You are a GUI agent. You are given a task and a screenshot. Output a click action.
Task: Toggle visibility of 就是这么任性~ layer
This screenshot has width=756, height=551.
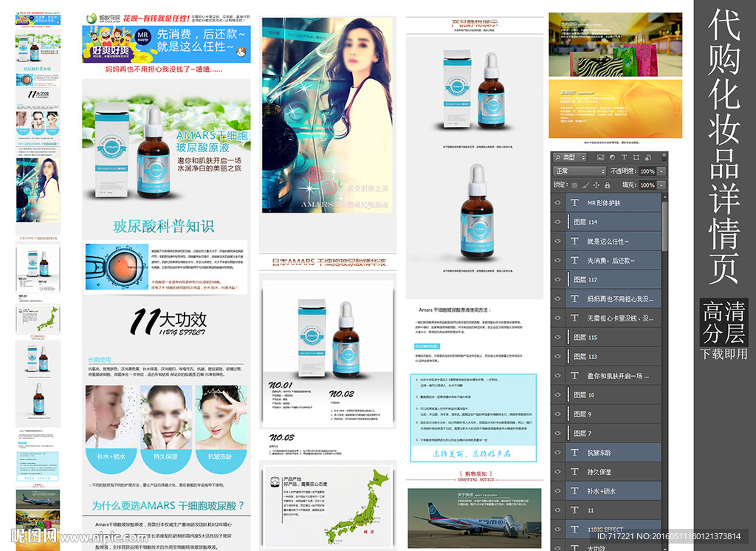coord(557,241)
